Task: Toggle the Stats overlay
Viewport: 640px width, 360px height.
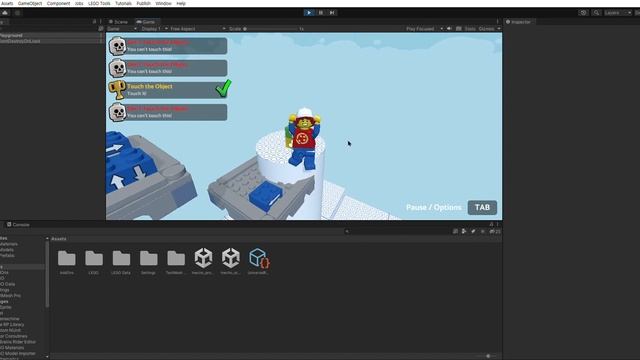Action: (470, 29)
